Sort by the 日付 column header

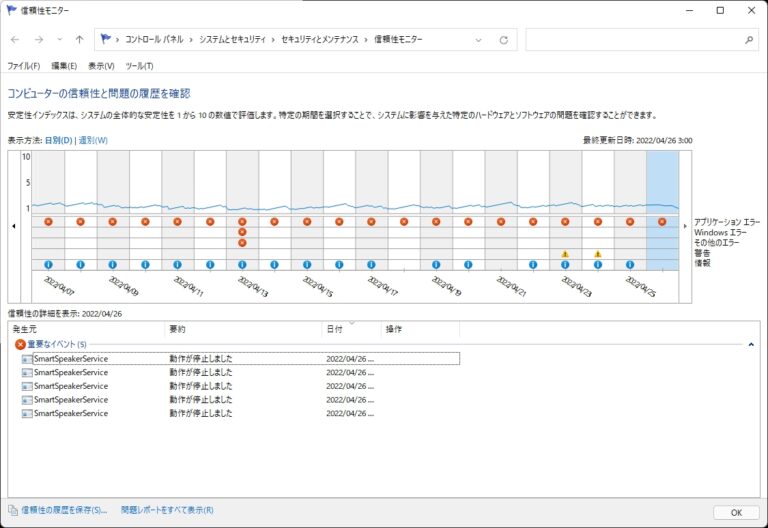pos(334,328)
